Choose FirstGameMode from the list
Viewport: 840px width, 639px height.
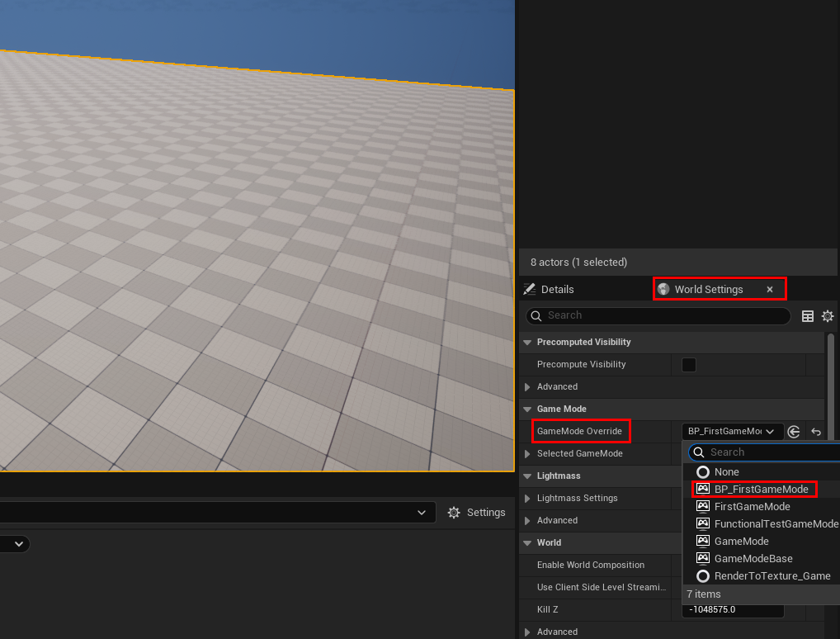(x=761, y=507)
